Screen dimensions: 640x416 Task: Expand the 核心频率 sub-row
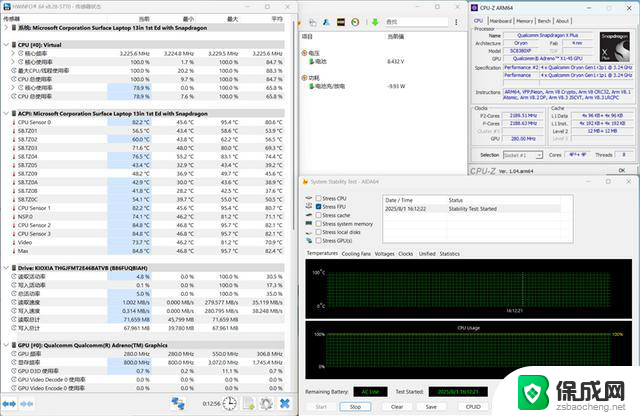pyautogui.click(x=13, y=53)
